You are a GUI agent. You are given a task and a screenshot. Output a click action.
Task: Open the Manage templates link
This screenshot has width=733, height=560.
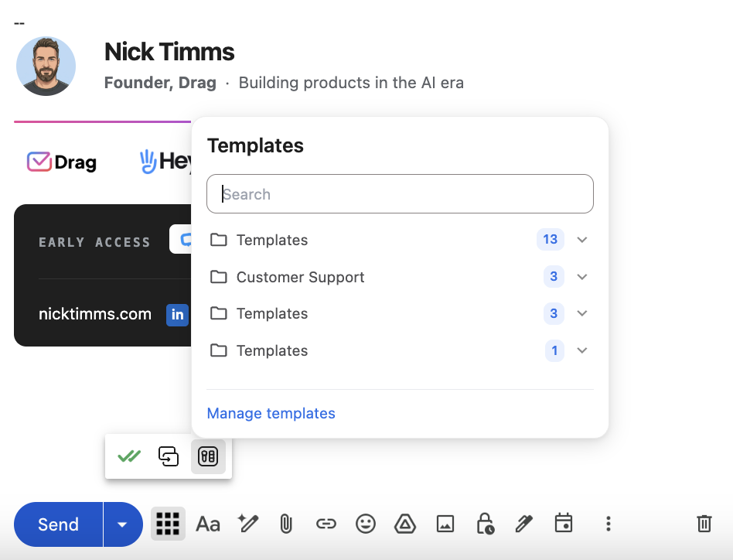pyautogui.click(x=271, y=413)
